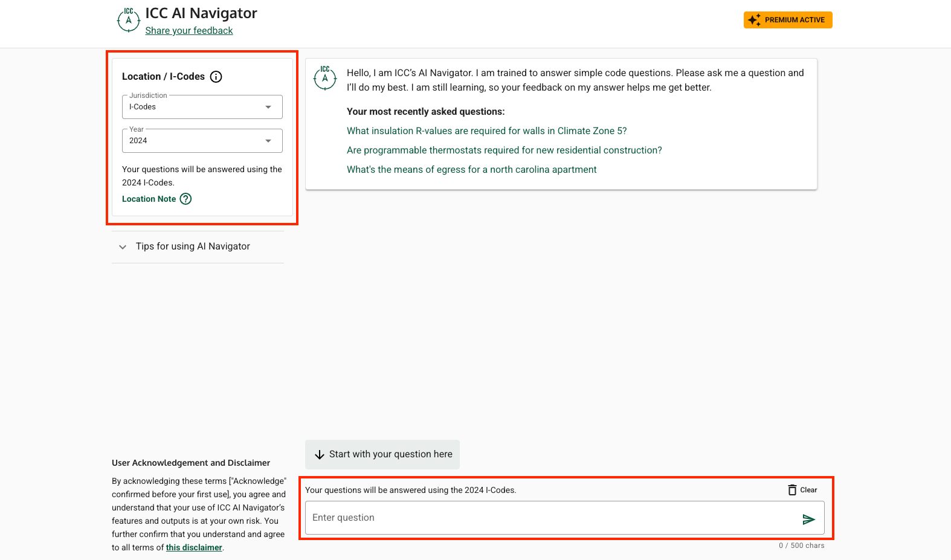Click the 0 / 500 chars counter
Image resolution: width=951 pixels, height=560 pixels.
(x=801, y=546)
